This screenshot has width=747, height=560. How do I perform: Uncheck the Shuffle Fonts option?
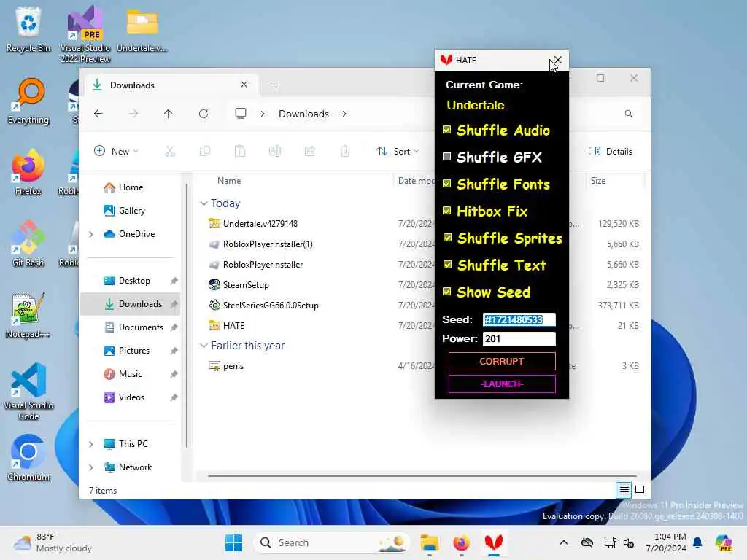point(447,184)
